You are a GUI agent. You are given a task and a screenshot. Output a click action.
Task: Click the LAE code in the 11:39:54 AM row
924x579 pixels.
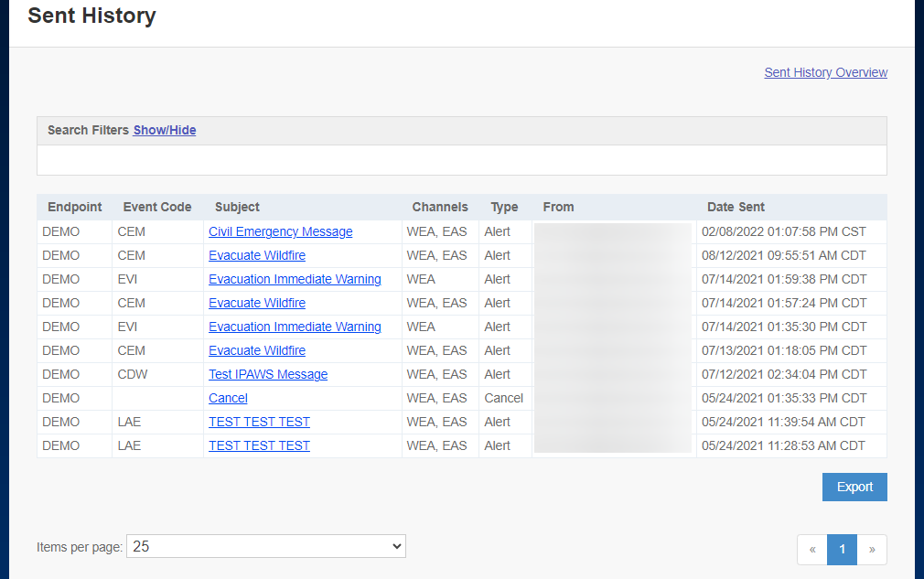(129, 422)
